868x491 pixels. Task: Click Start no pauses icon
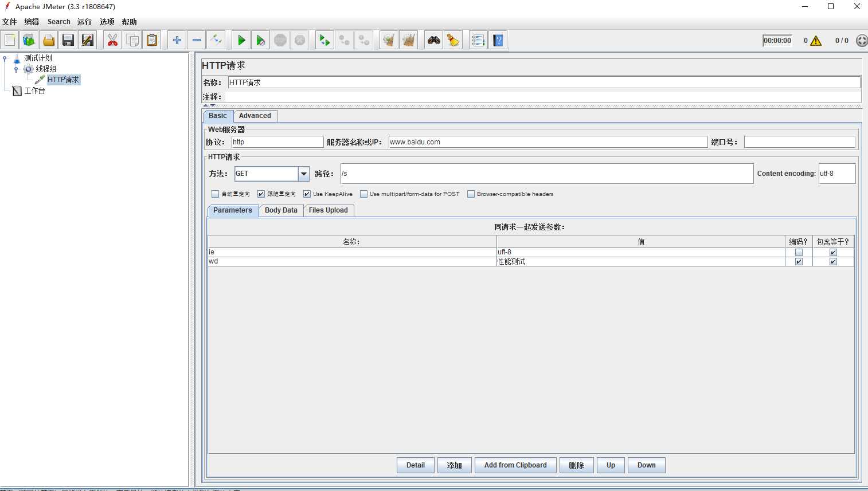(261, 40)
